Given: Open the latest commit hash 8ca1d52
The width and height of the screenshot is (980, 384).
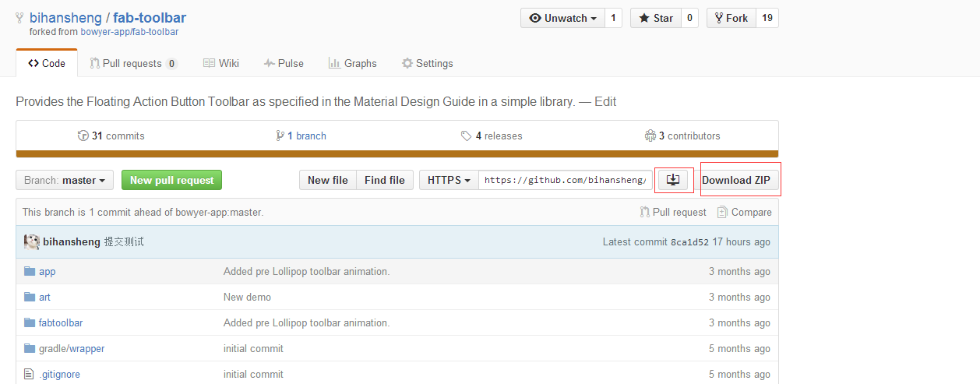Looking at the screenshot, I should 689,242.
